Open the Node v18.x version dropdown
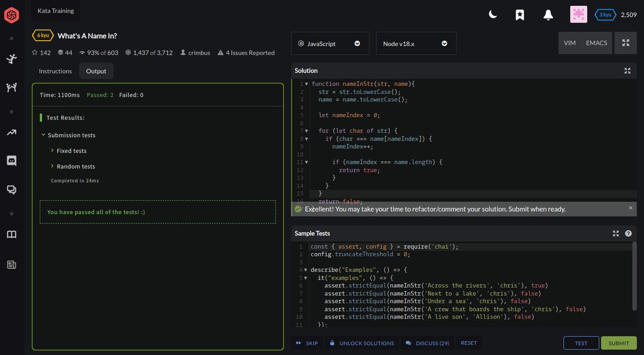This screenshot has width=644, height=355. tap(416, 43)
